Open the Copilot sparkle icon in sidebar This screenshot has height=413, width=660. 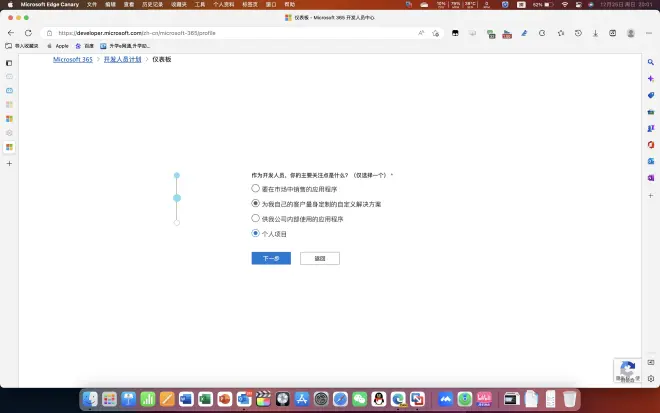pyautogui.click(x=651, y=79)
